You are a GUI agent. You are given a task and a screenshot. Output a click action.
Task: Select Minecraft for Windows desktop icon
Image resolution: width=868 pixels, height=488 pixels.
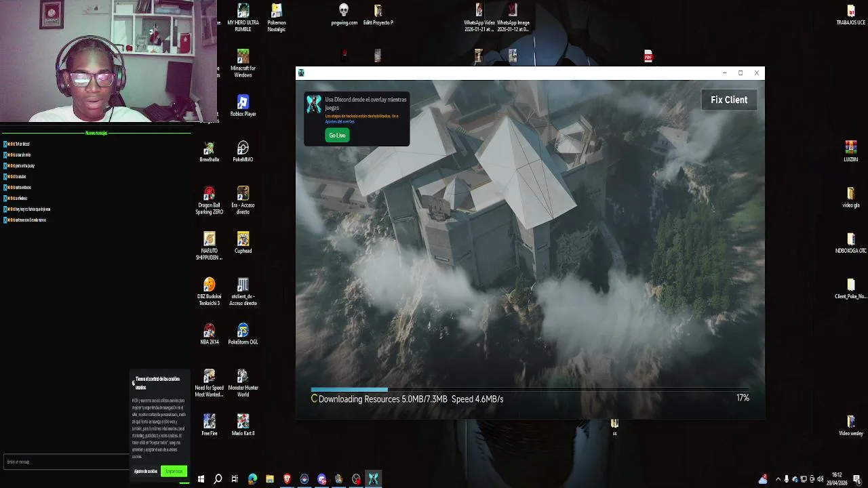pyautogui.click(x=243, y=63)
